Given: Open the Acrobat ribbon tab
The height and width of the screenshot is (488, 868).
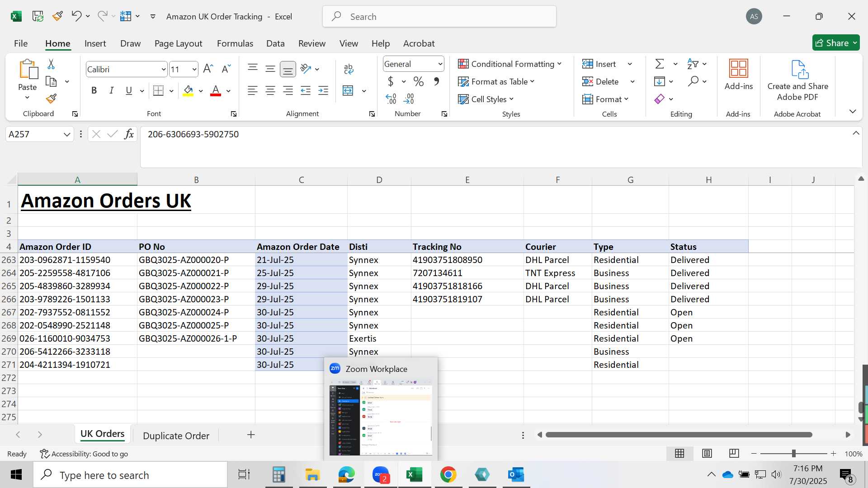Looking at the screenshot, I should click(x=419, y=43).
